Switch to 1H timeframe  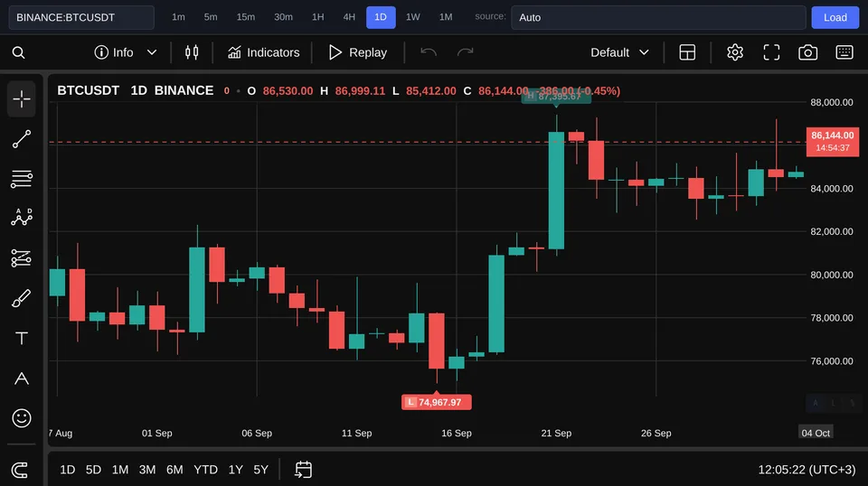click(317, 17)
